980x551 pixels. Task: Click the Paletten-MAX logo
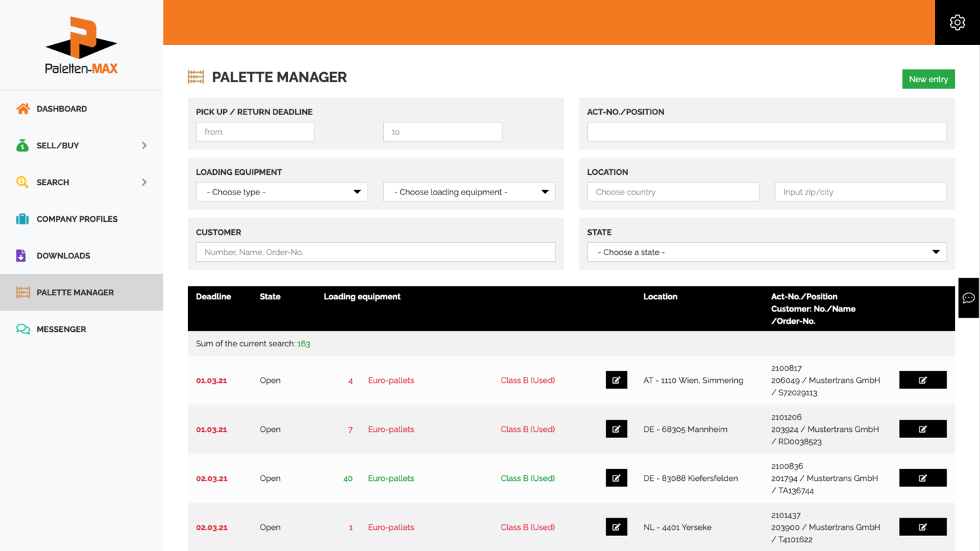tap(82, 46)
